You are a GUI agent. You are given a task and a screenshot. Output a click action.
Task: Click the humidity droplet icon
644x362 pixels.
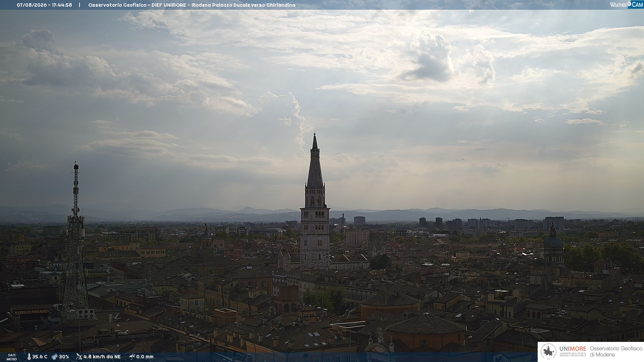54,357
